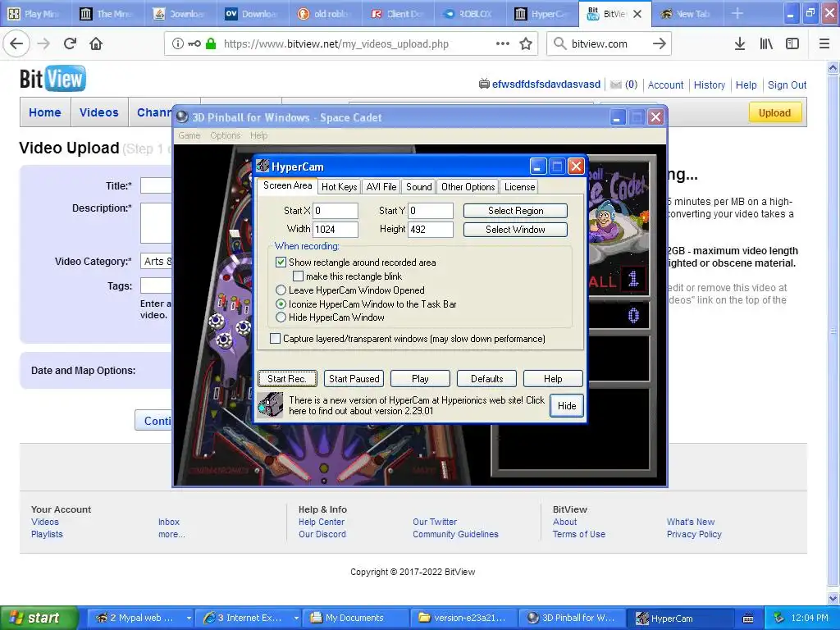Screen dimensions: 840x630
Task: Open the Other Options tab
Action: coord(468,186)
